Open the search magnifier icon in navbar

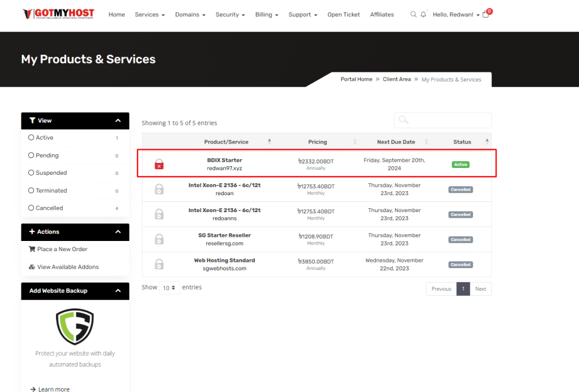pyautogui.click(x=413, y=15)
